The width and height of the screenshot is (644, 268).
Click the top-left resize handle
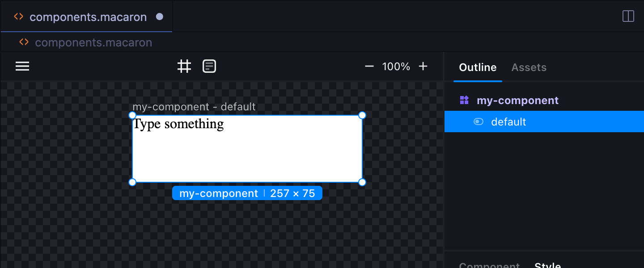click(132, 115)
